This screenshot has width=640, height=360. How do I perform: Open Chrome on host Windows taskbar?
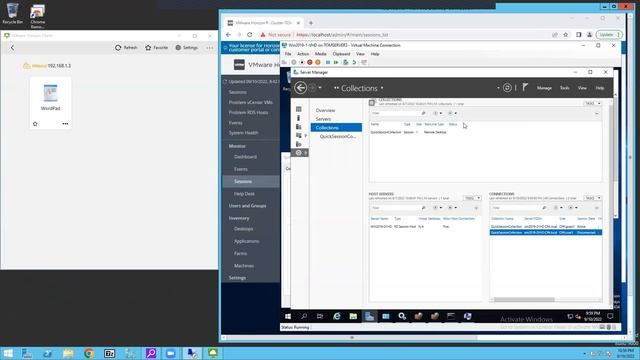pos(89,353)
